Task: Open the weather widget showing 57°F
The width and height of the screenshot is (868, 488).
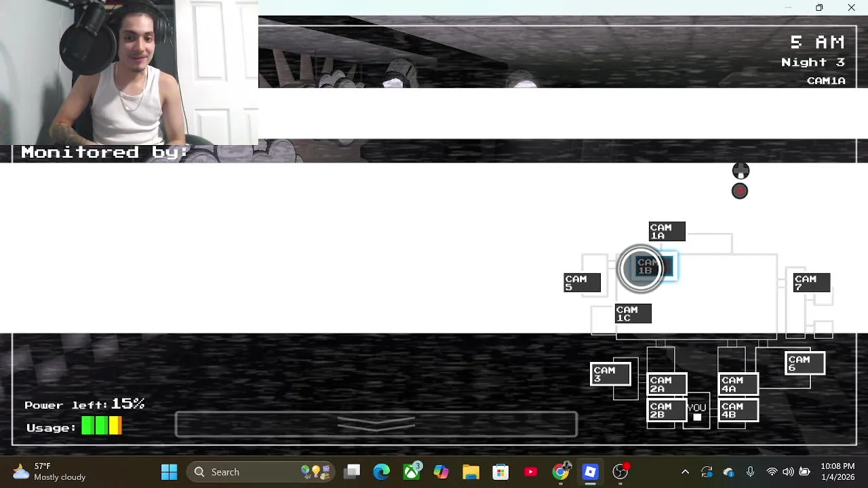Action: (x=49, y=472)
